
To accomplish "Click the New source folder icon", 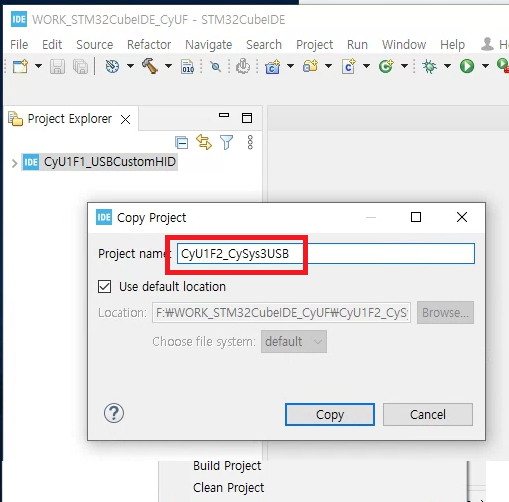I will pos(310,66).
